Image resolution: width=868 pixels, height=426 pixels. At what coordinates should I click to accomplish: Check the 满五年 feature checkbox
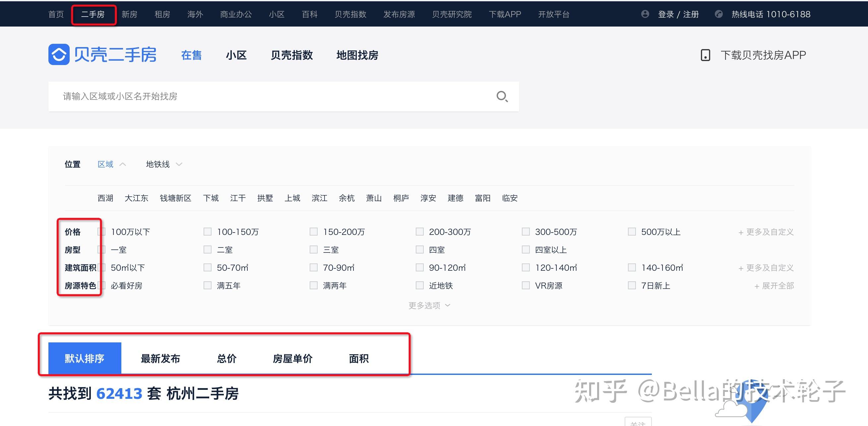pyautogui.click(x=208, y=286)
